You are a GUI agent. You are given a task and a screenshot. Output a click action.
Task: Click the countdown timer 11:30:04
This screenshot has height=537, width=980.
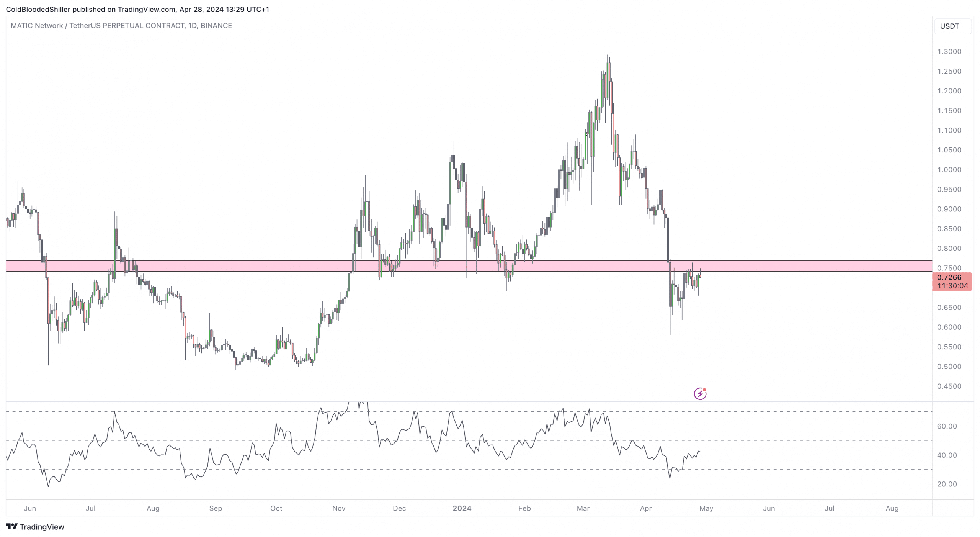952,286
